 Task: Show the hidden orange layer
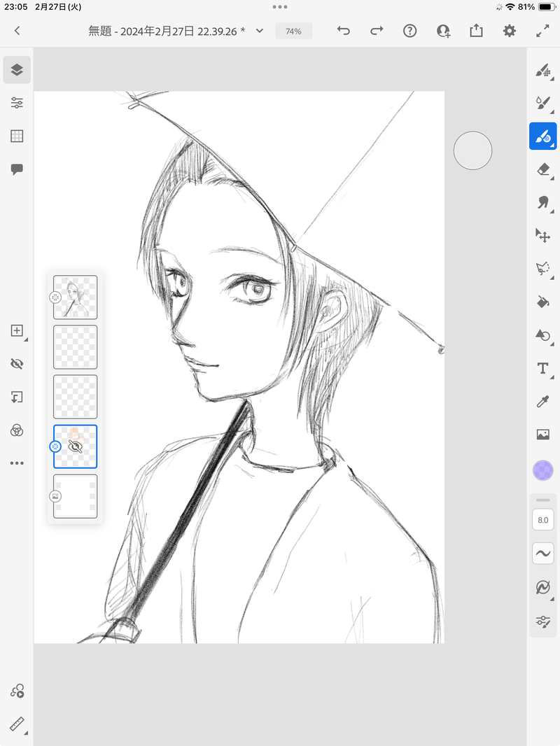coord(75,446)
